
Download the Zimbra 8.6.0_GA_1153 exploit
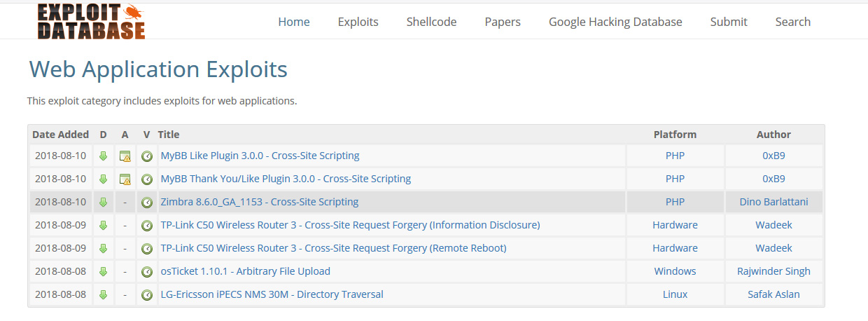click(x=104, y=203)
